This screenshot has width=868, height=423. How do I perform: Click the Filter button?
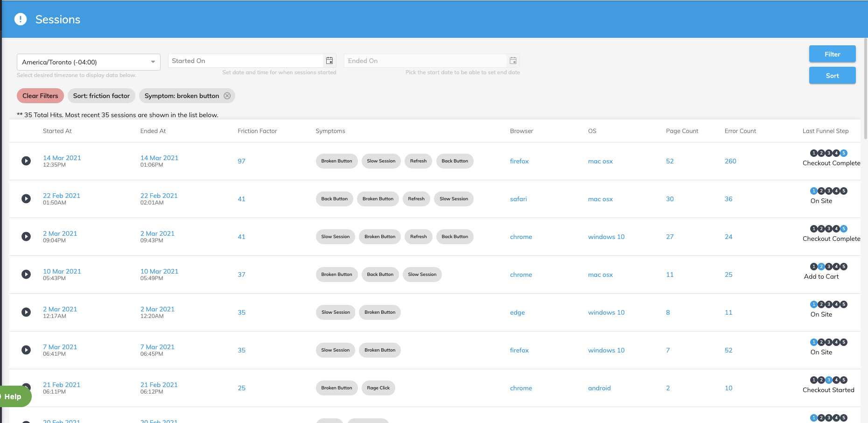832,54
